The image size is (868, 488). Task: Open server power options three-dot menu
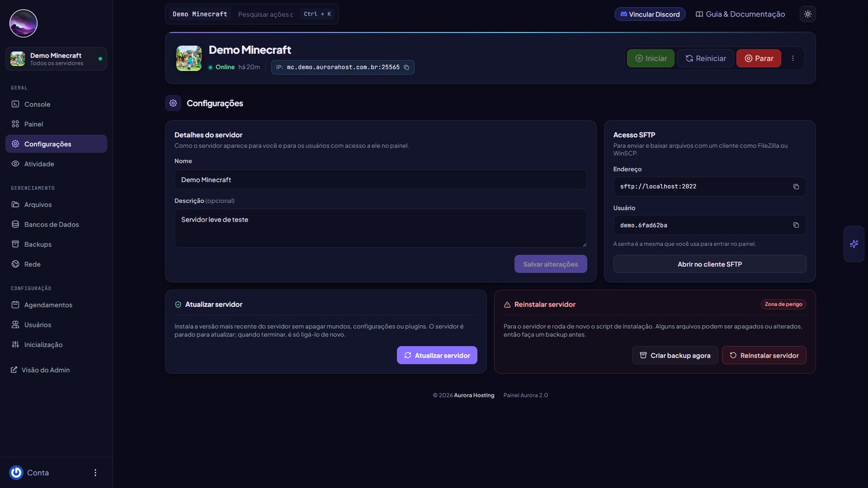point(792,58)
